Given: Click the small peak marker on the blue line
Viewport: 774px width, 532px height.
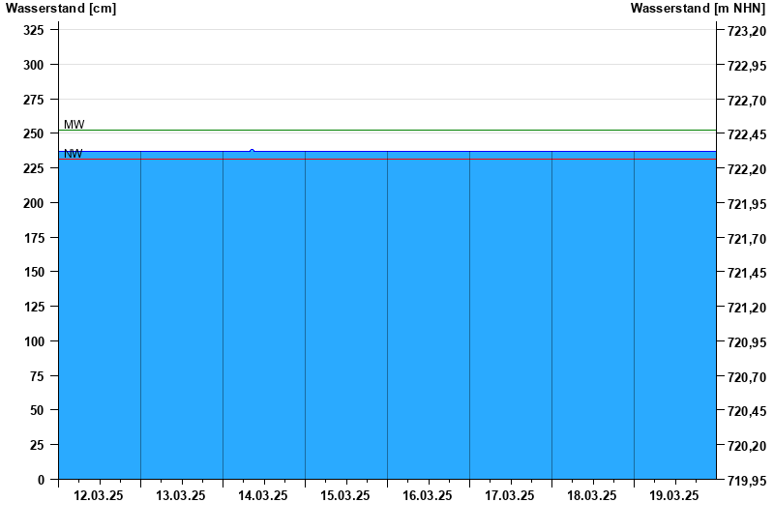Looking at the screenshot, I should (x=253, y=151).
